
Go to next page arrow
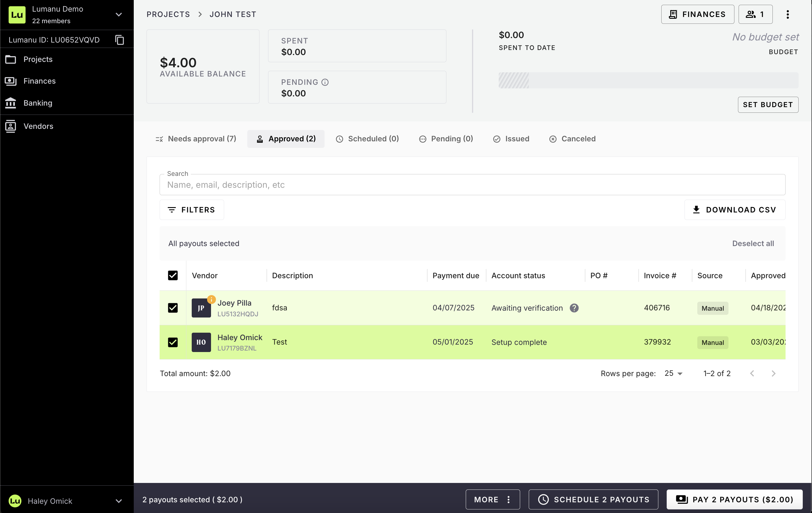coord(773,373)
